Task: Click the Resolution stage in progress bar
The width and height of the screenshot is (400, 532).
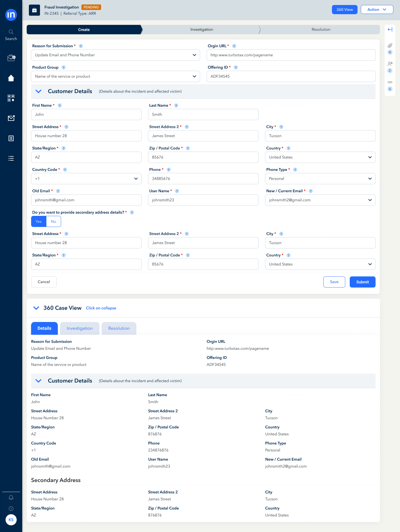Action: click(321, 29)
